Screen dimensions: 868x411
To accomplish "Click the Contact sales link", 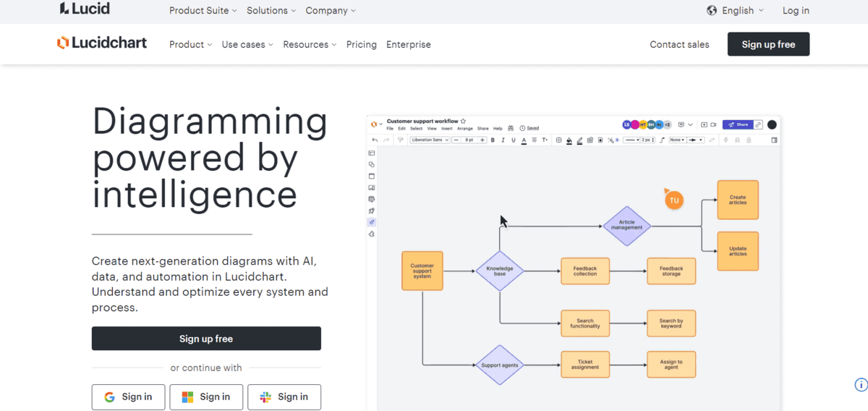I will coord(679,44).
